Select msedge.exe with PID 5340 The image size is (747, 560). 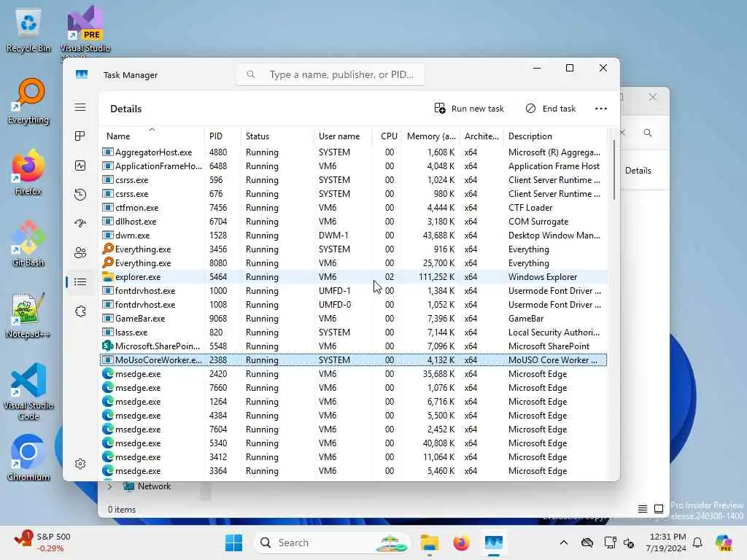click(x=354, y=443)
